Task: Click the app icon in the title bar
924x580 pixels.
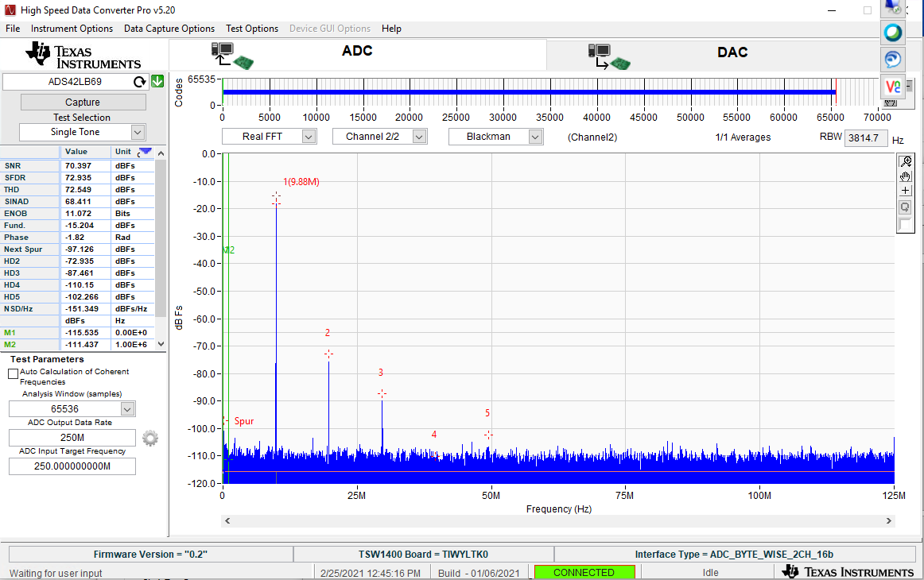Action: pyautogui.click(x=10, y=10)
